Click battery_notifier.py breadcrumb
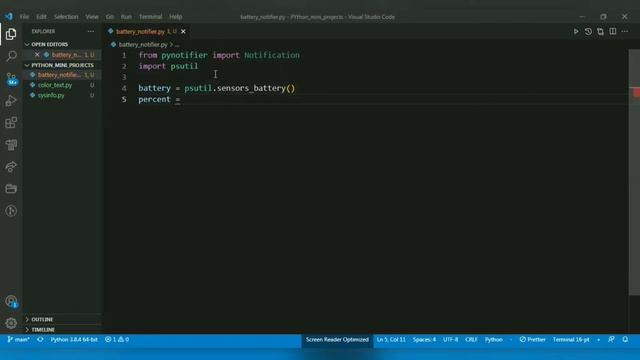The height and width of the screenshot is (360, 640). click(x=143, y=44)
